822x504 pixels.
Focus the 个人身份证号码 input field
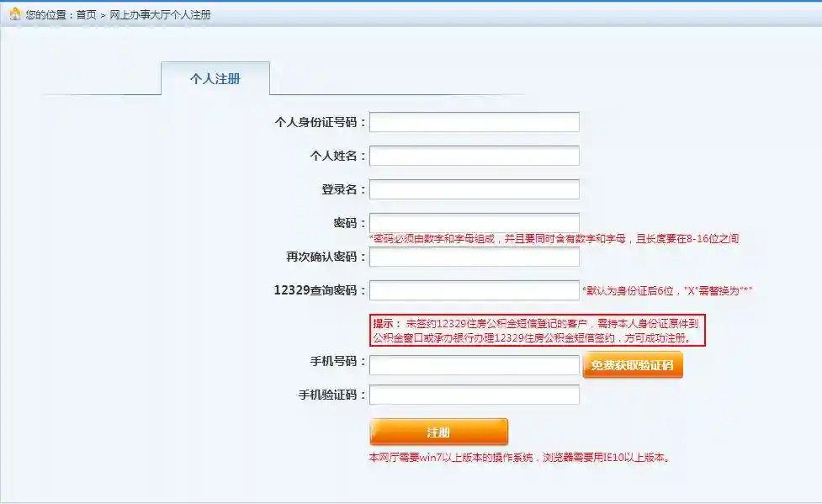475,122
